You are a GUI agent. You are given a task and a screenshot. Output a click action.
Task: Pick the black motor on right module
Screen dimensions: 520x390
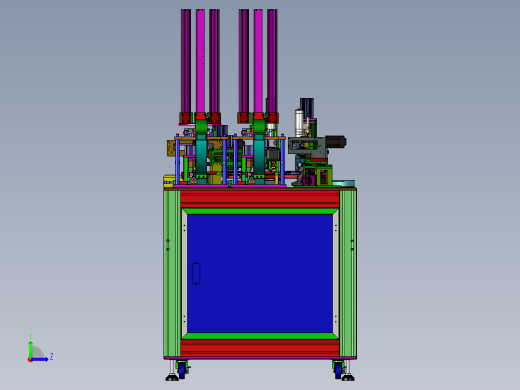point(336,142)
